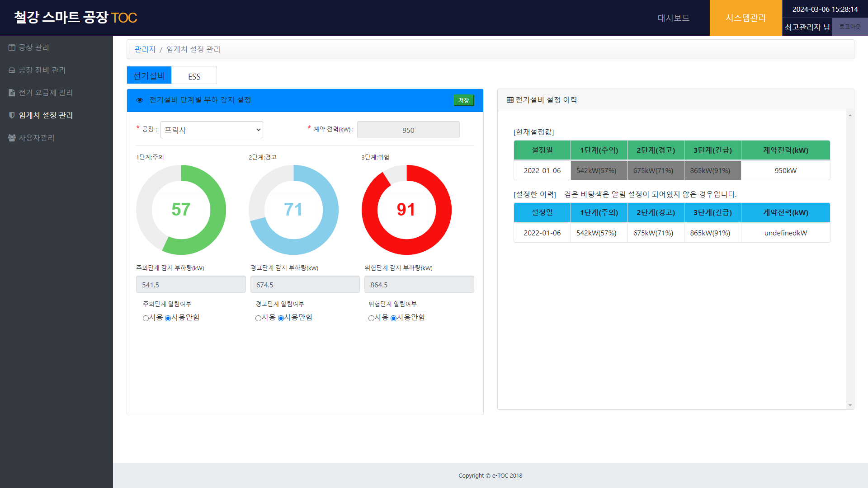Image resolution: width=868 pixels, height=488 pixels.
Task: Click the green 2단계(경고) column header
Action: click(x=656, y=150)
